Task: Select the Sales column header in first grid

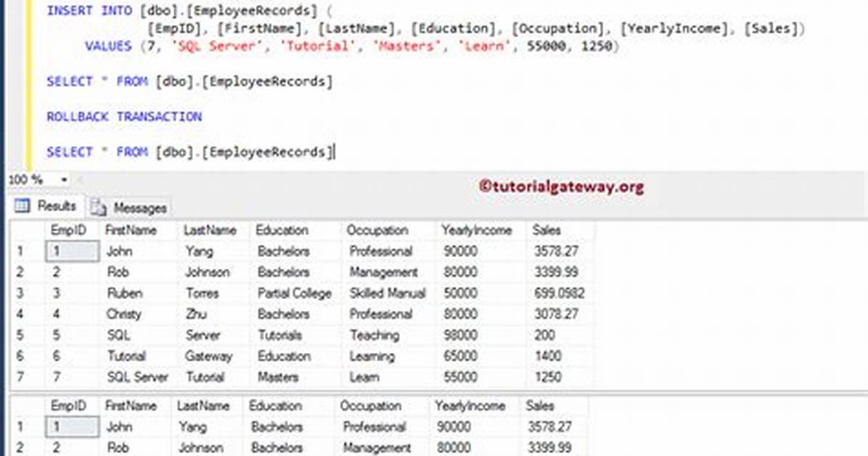Action: coord(546,230)
